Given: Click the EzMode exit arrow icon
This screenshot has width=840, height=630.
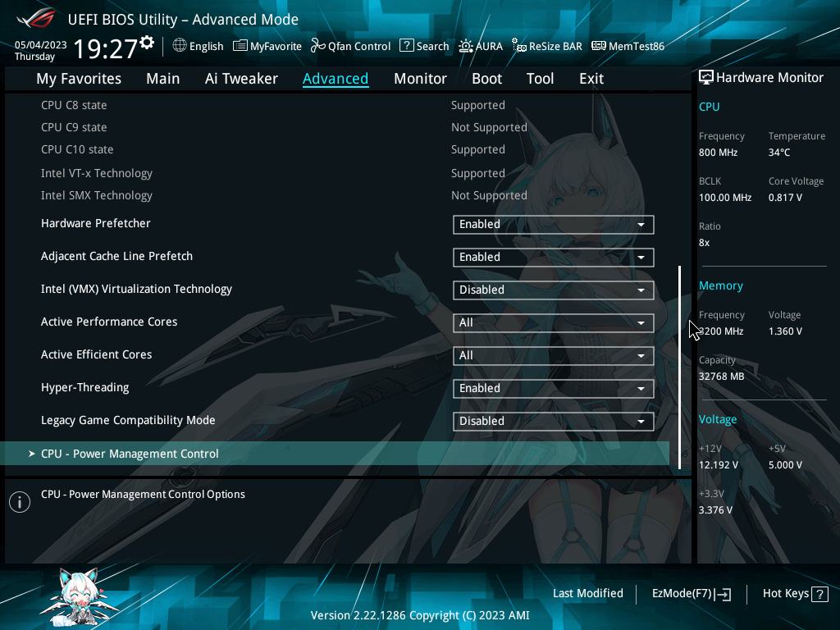Looking at the screenshot, I should (x=724, y=594).
